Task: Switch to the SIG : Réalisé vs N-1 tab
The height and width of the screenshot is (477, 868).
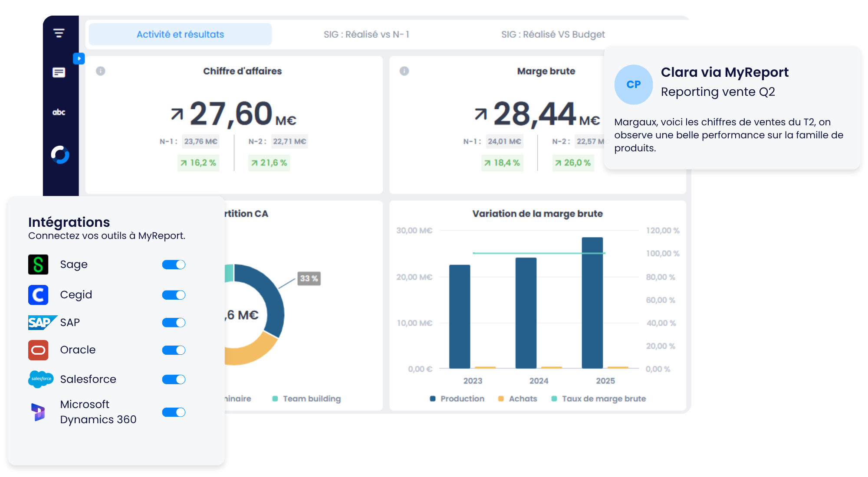Action: (x=366, y=34)
